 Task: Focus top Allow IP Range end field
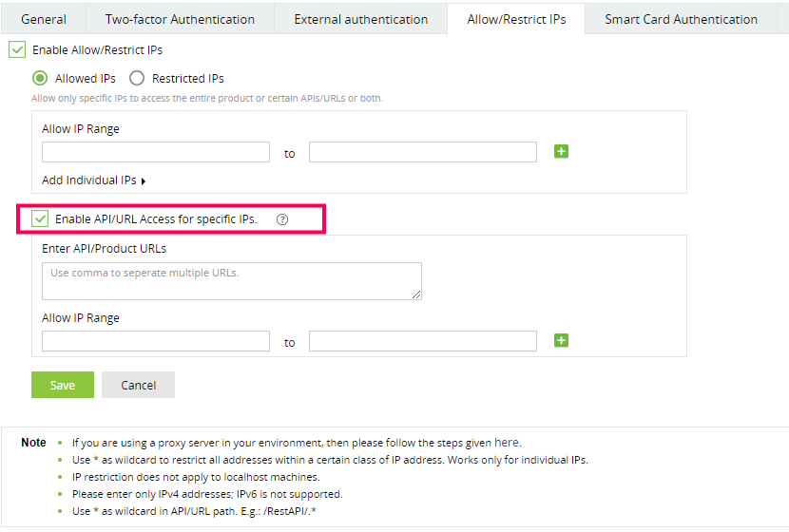[423, 152]
